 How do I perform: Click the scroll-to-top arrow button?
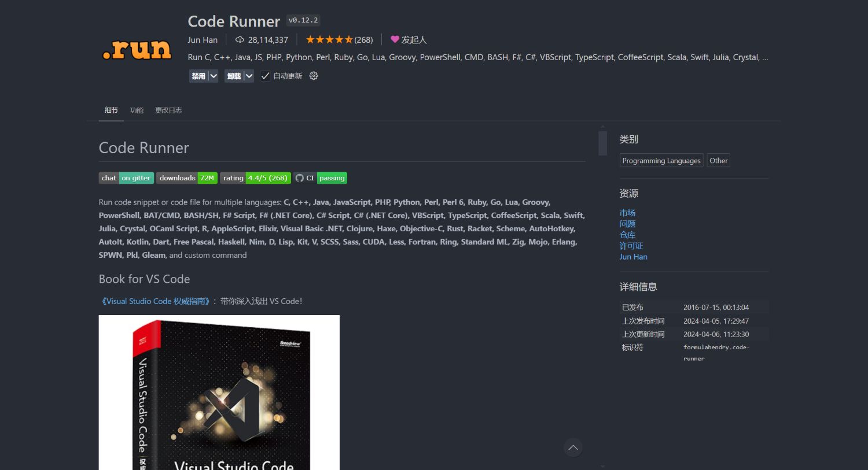pyautogui.click(x=573, y=447)
